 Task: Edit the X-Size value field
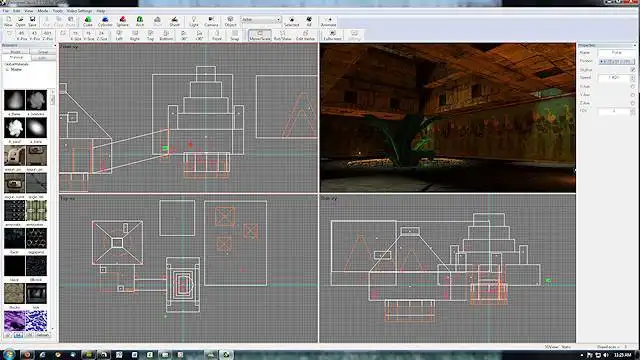point(76,33)
